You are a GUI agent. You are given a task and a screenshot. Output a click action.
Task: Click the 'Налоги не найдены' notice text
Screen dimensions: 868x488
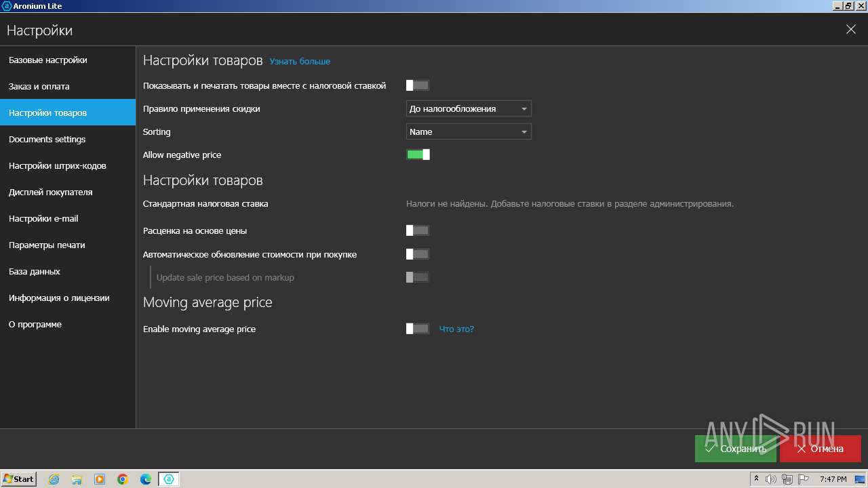[570, 203]
